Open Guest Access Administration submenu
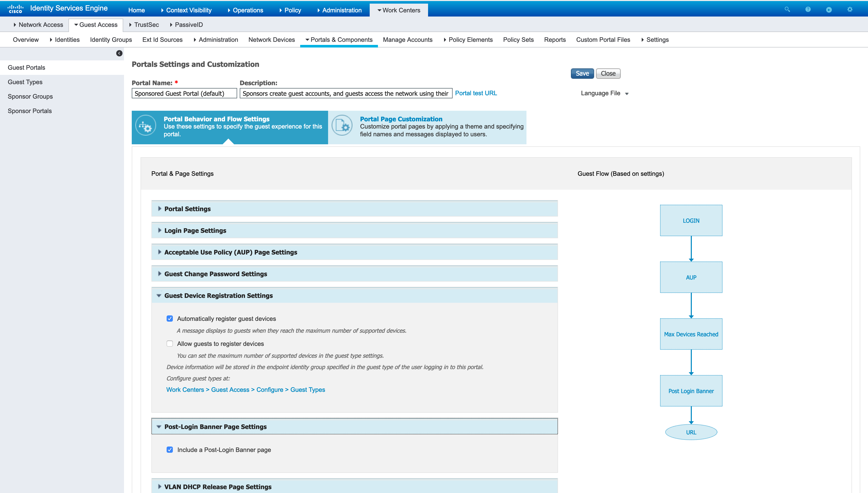868x493 pixels. coord(216,39)
